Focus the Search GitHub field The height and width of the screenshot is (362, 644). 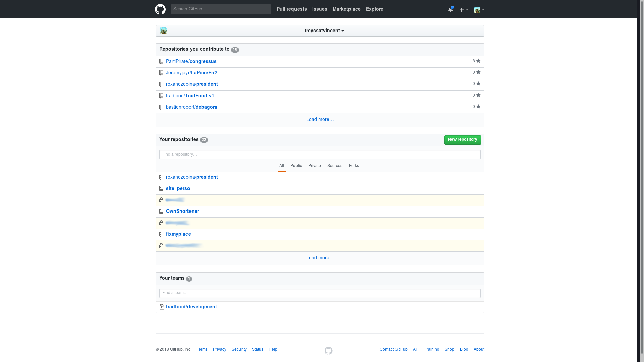(221, 9)
